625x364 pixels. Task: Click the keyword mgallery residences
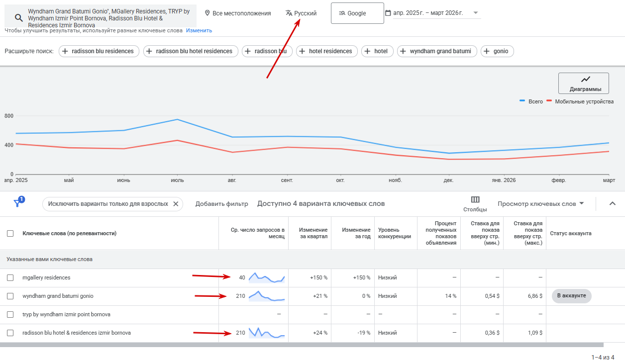[46, 277]
